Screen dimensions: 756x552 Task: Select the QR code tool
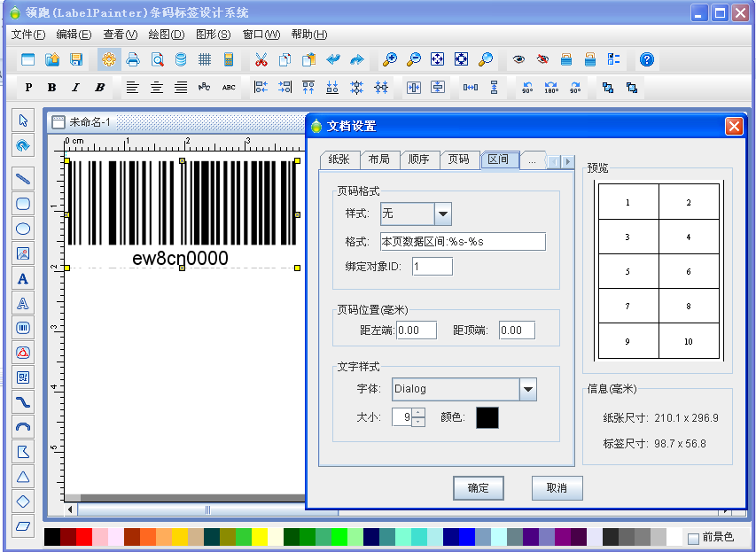23,377
